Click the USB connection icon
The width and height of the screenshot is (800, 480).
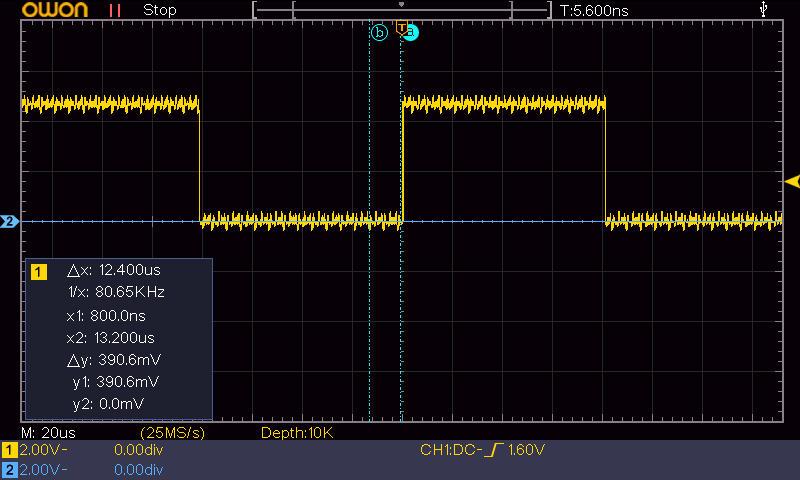765,10
